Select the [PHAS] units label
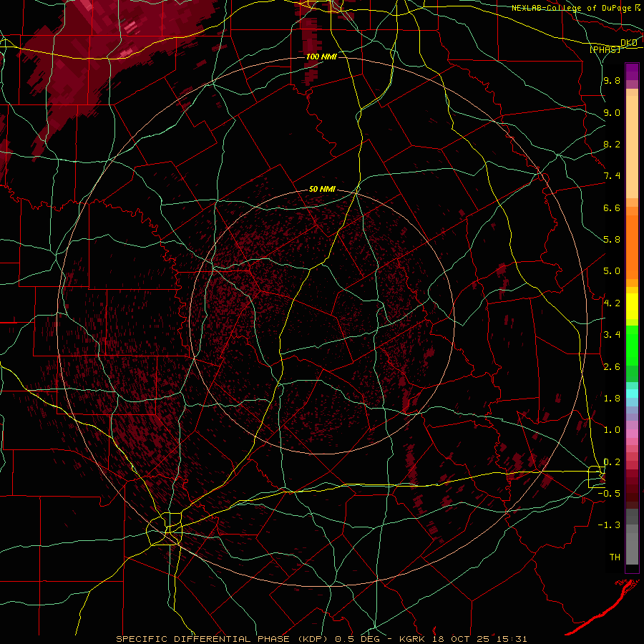This screenshot has width=644, height=644. click(605, 49)
